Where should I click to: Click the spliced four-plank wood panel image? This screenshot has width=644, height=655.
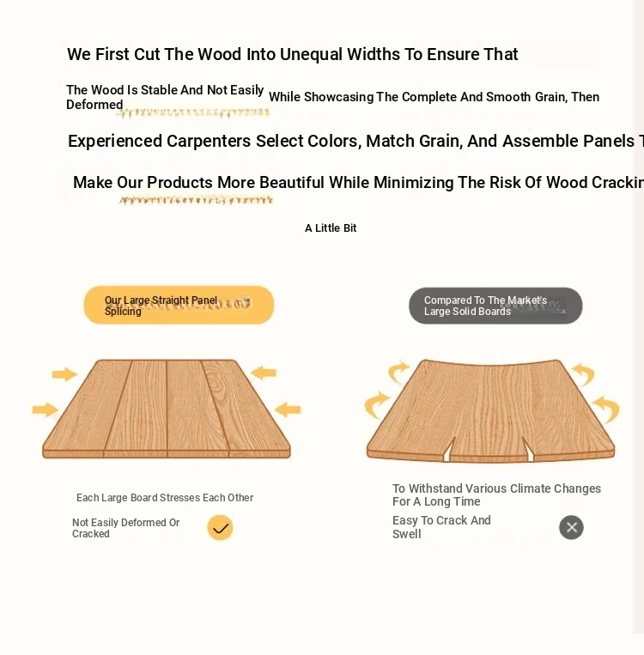point(167,409)
